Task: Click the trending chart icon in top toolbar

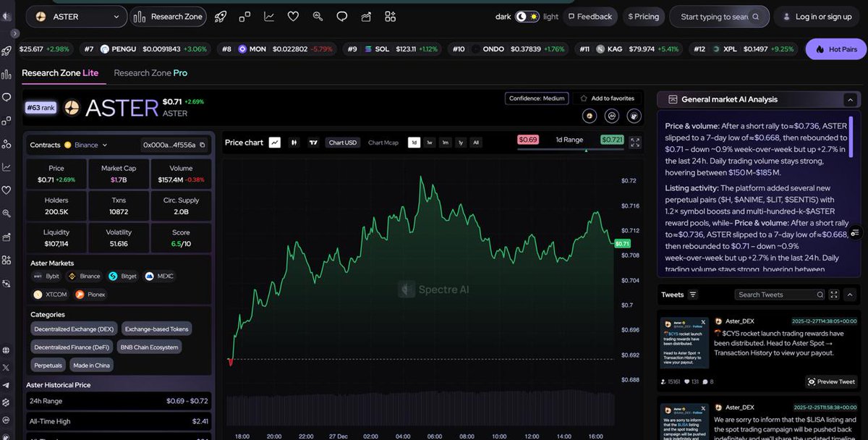Action: point(366,16)
